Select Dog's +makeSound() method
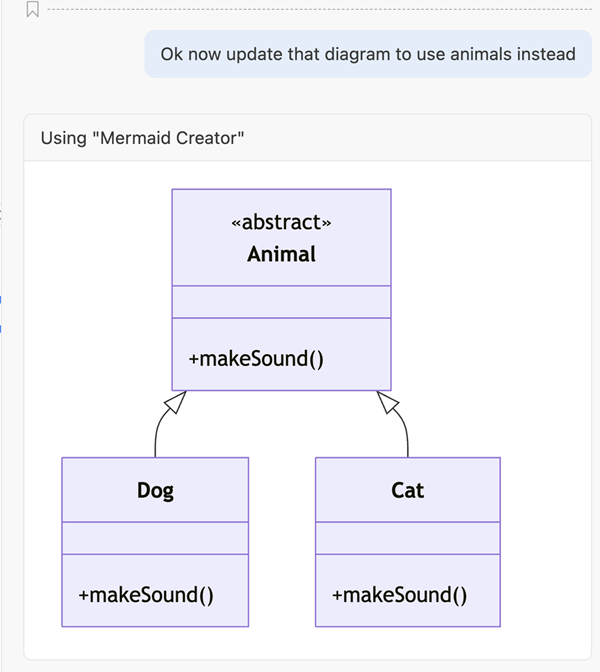 click(146, 594)
